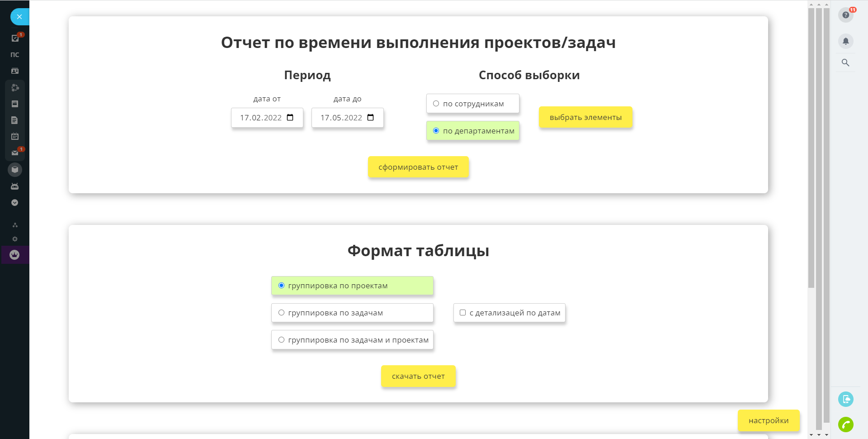Click the "дата от" date field
This screenshot has height=439, width=868.
coord(267,118)
